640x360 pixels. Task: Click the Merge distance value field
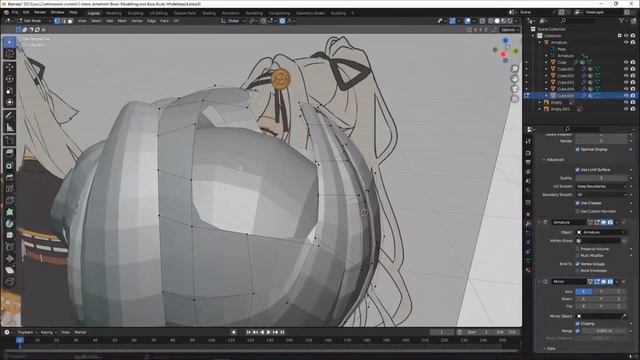point(604,331)
